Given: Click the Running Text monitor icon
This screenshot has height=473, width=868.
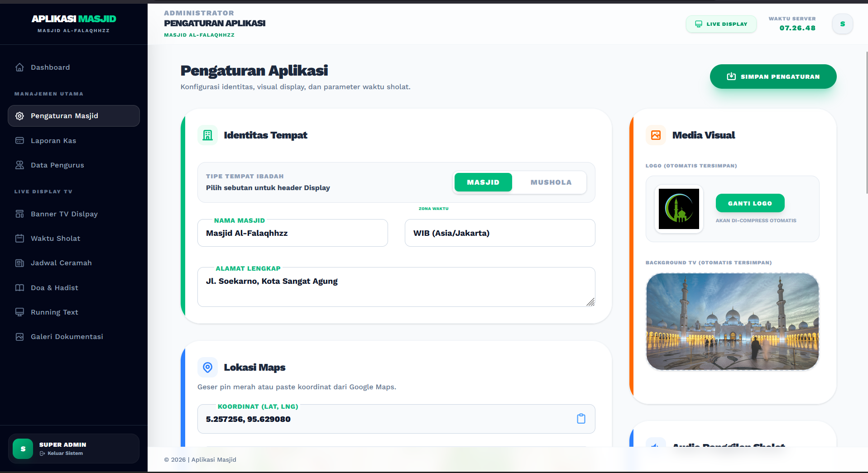Looking at the screenshot, I should coord(19,312).
